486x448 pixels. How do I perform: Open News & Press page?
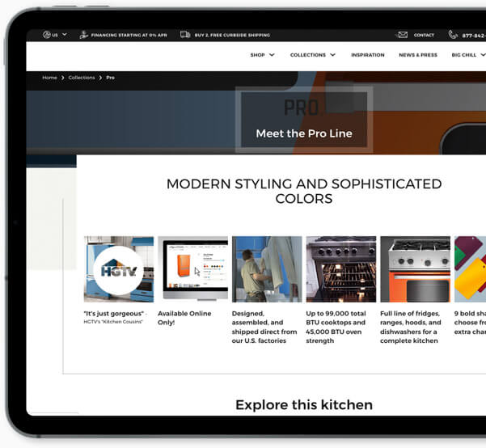(x=418, y=55)
